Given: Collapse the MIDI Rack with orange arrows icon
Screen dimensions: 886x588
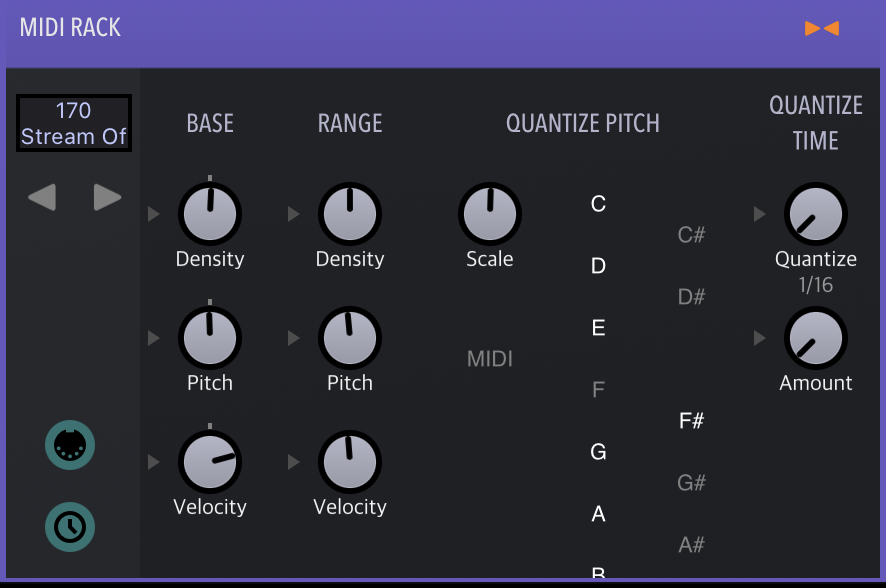Looking at the screenshot, I should click(x=822, y=28).
